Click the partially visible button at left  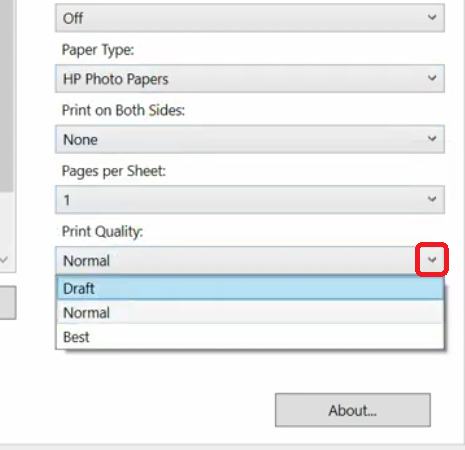[8, 303]
